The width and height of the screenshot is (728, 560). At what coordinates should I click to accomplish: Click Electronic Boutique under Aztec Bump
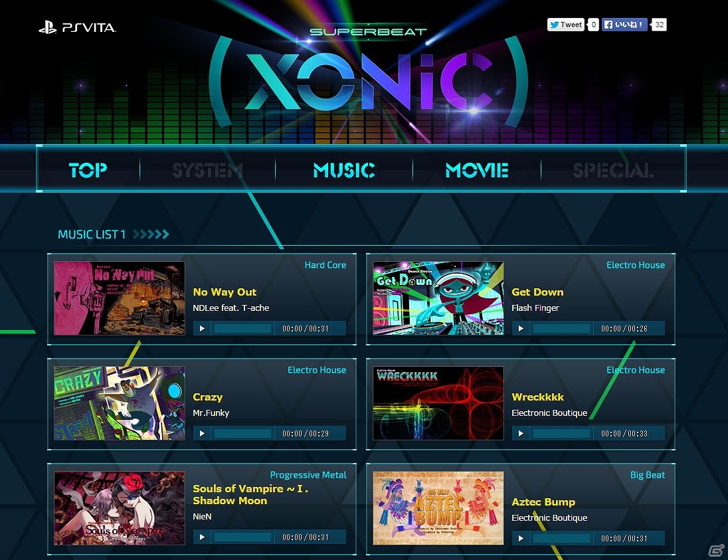click(549, 518)
